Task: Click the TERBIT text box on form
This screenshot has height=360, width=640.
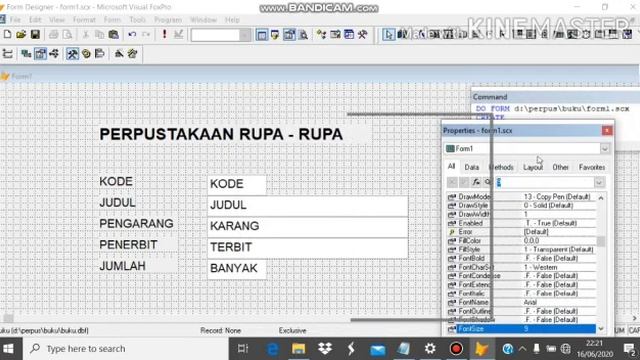Action: (307, 248)
